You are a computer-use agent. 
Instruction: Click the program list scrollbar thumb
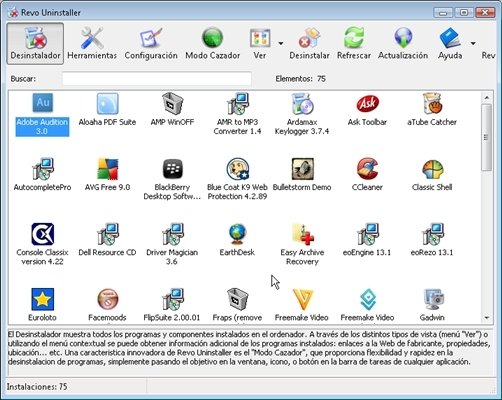486,137
